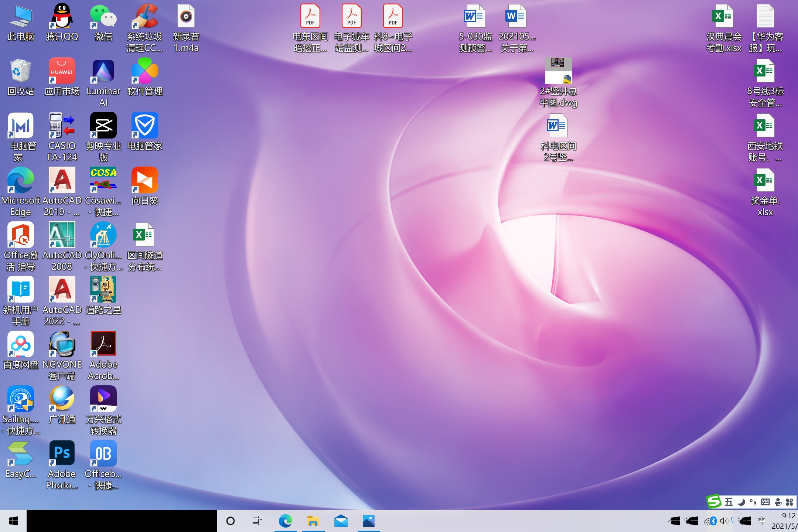This screenshot has height=532, width=798.
Task: Open the 新机用户手册 shortcut
Action: pos(21,301)
